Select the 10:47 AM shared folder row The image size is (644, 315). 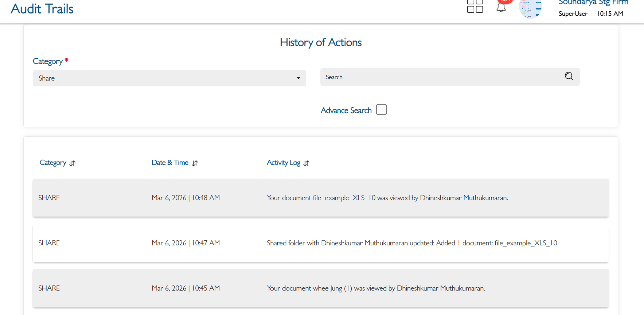[x=320, y=243]
